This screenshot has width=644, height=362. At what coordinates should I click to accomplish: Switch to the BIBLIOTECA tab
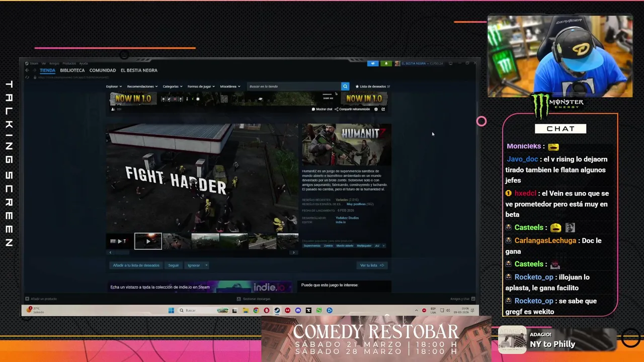coord(72,70)
